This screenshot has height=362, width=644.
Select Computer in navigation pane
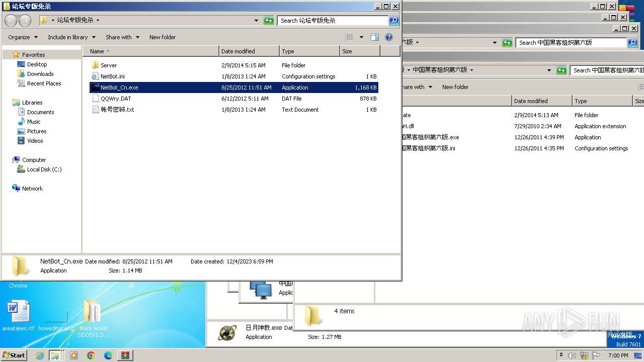(x=34, y=160)
